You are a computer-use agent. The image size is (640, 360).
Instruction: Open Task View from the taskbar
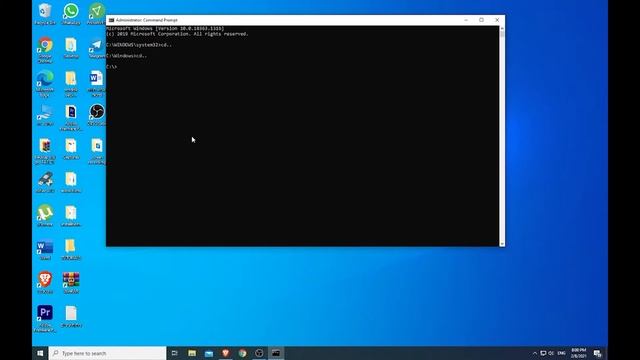point(175,353)
